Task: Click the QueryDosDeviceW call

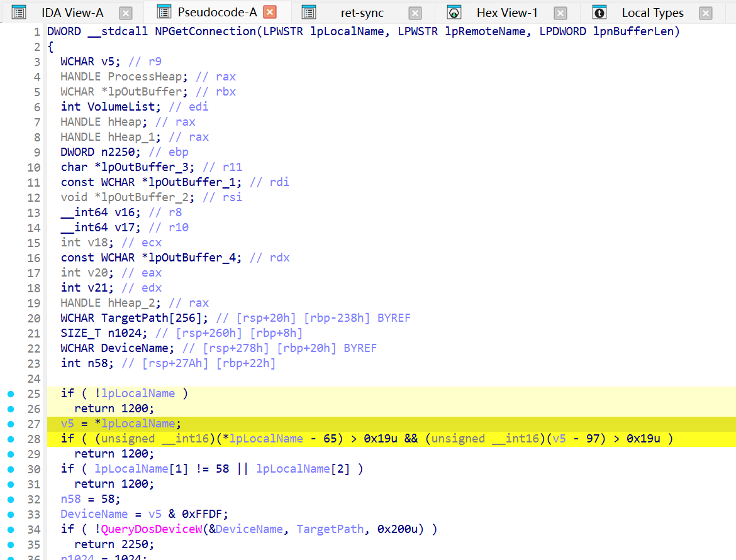Action: (152, 529)
